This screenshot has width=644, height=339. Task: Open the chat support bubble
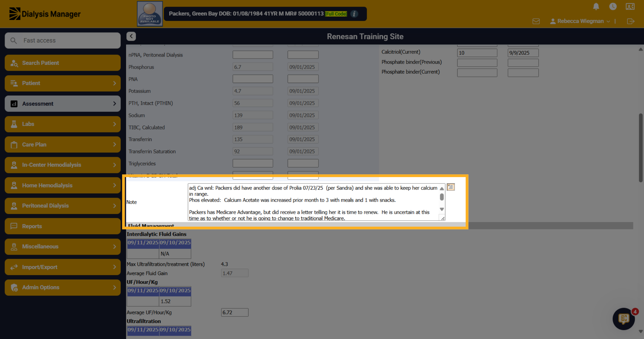click(624, 319)
